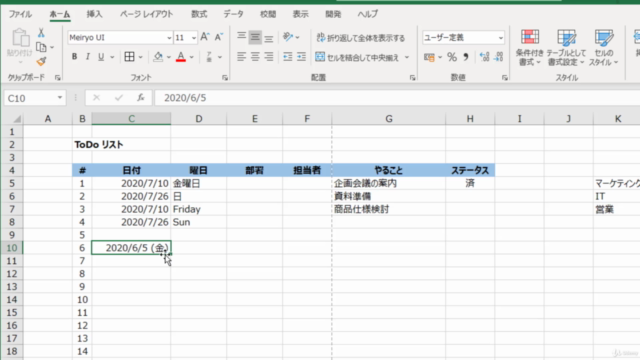This screenshot has width=640, height=360.
Task: Increase decimal places icon
Action: coord(484,57)
